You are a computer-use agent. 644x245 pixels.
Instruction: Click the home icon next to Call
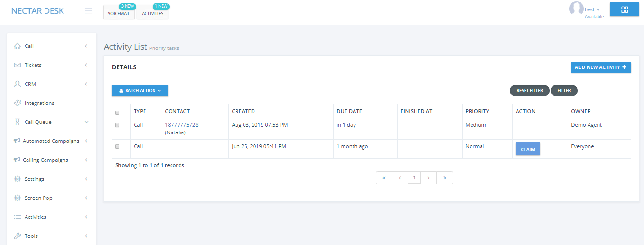[18, 46]
